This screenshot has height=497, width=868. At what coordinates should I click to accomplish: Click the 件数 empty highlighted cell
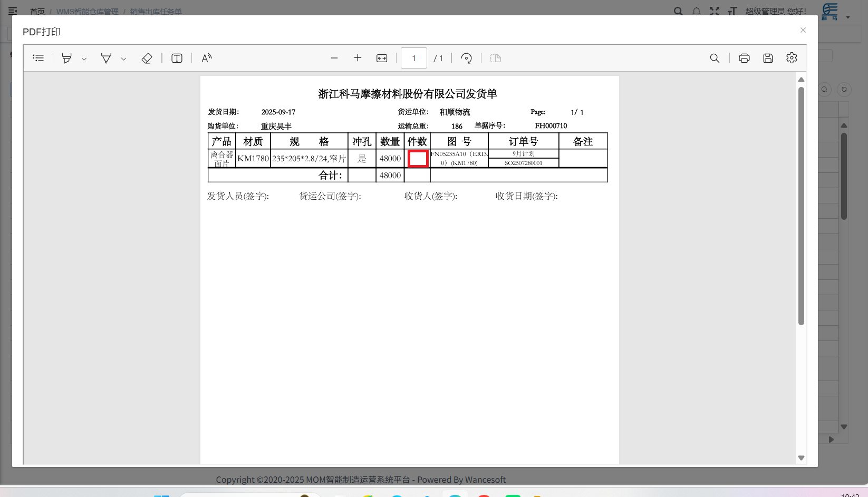418,159
